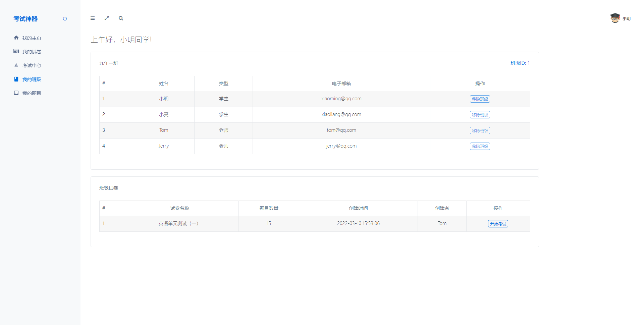The image size is (644, 325).
Task: Click 开始考试 for 英语单元测试
Action: (498, 224)
